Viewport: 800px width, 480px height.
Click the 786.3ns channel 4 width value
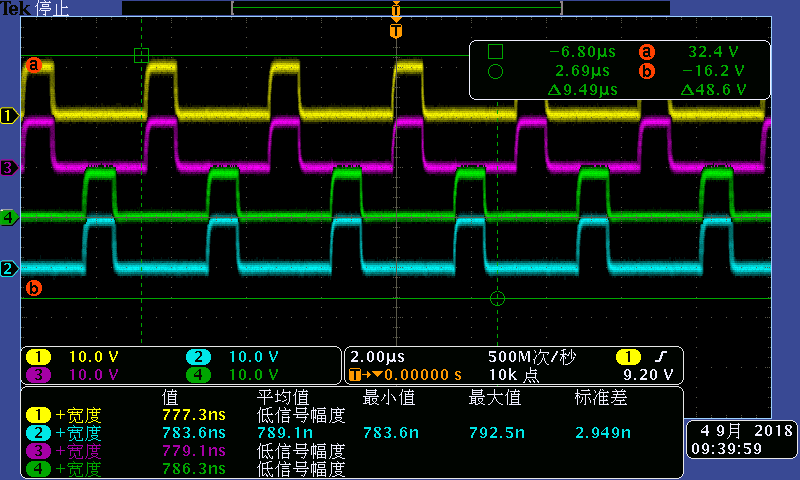[194, 469]
